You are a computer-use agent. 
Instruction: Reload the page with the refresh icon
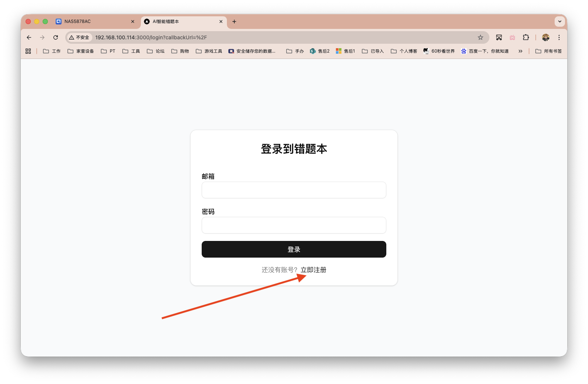[56, 37]
